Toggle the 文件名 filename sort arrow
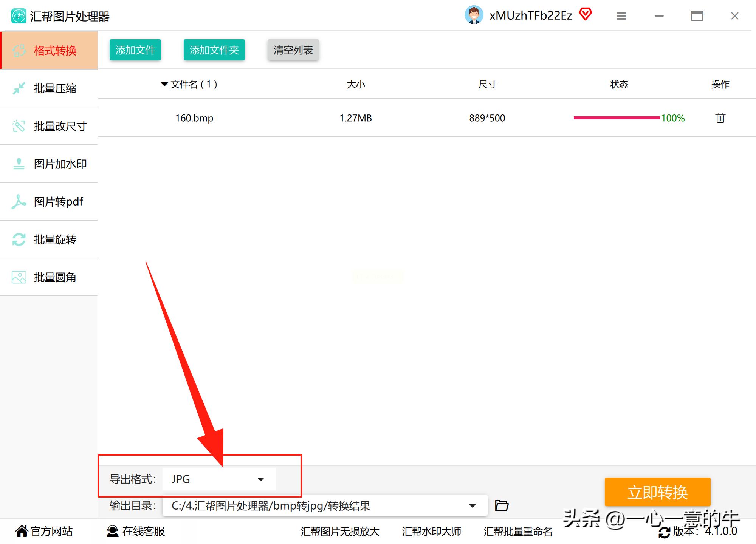 click(x=164, y=84)
